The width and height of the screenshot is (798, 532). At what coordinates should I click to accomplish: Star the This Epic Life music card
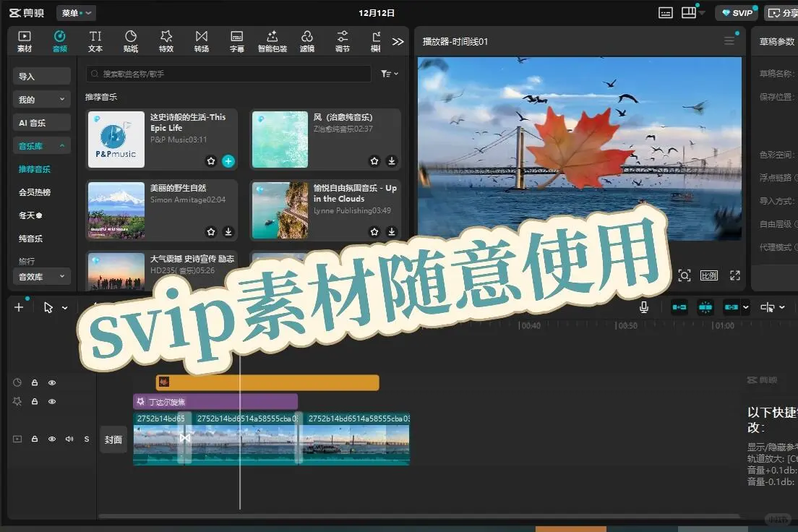coord(210,160)
